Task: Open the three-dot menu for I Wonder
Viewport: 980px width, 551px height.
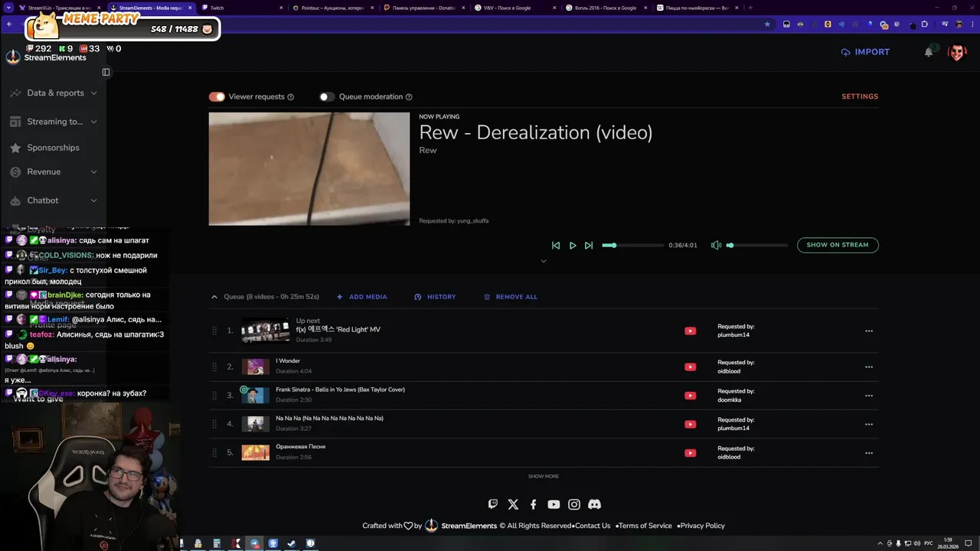Action: [x=869, y=367]
